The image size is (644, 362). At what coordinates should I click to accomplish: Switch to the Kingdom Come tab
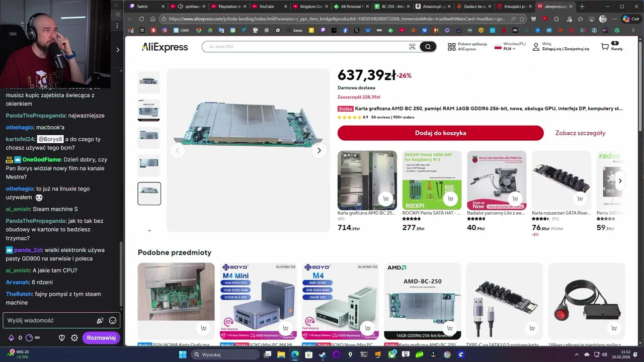coord(311,7)
